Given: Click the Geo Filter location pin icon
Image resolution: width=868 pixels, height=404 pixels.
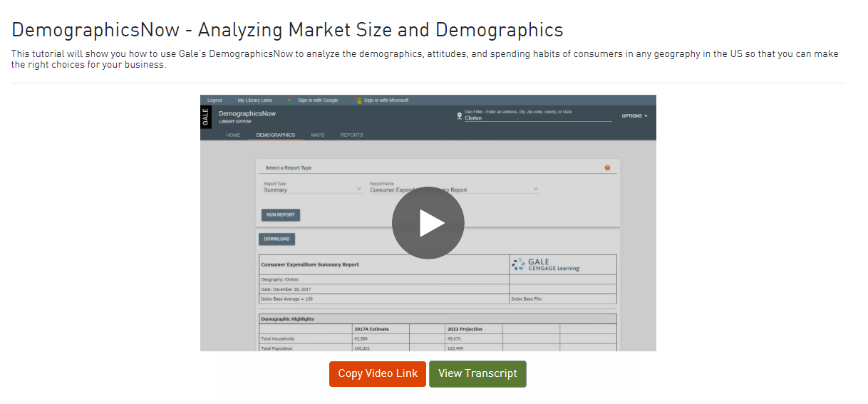Looking at the screenshot, I should [x=460, y=115].
